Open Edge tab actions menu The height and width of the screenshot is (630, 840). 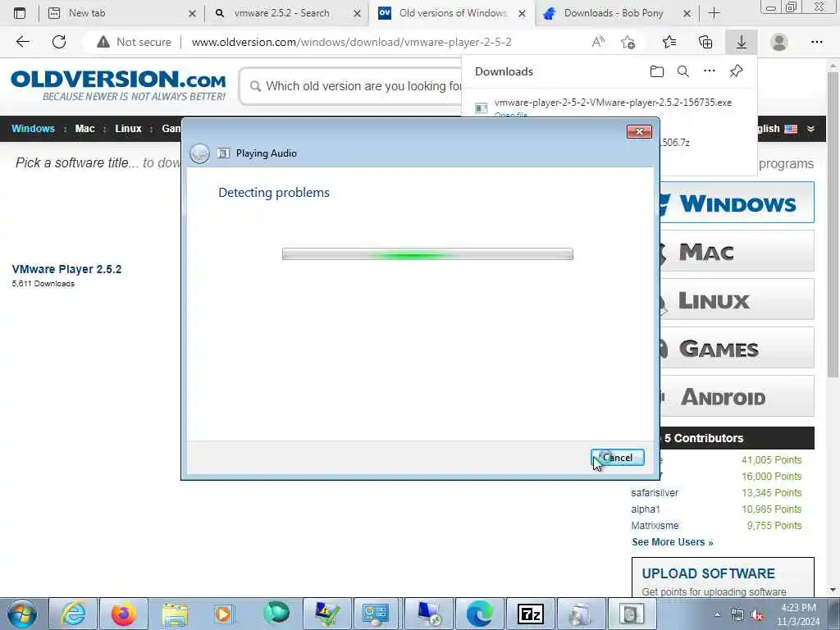20,13
